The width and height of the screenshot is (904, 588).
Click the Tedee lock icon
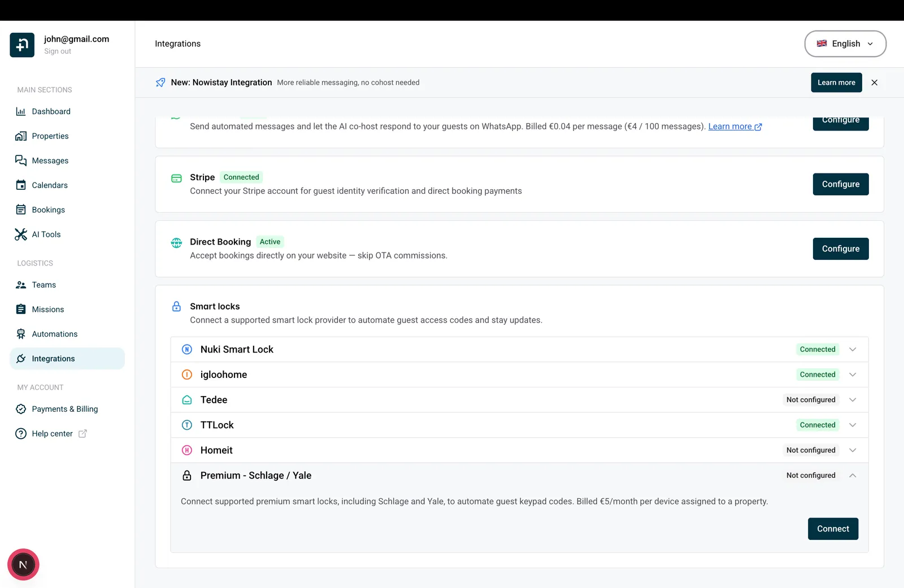pos(187,400)
